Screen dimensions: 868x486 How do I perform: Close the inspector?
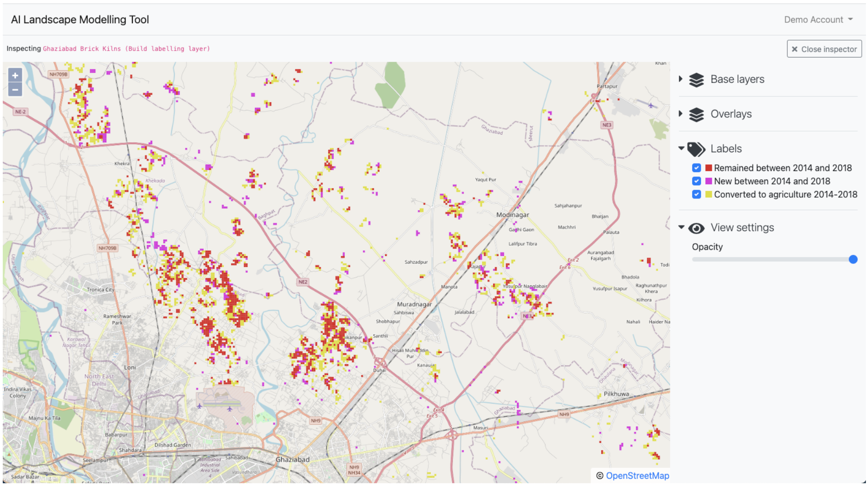click(824, 49)
